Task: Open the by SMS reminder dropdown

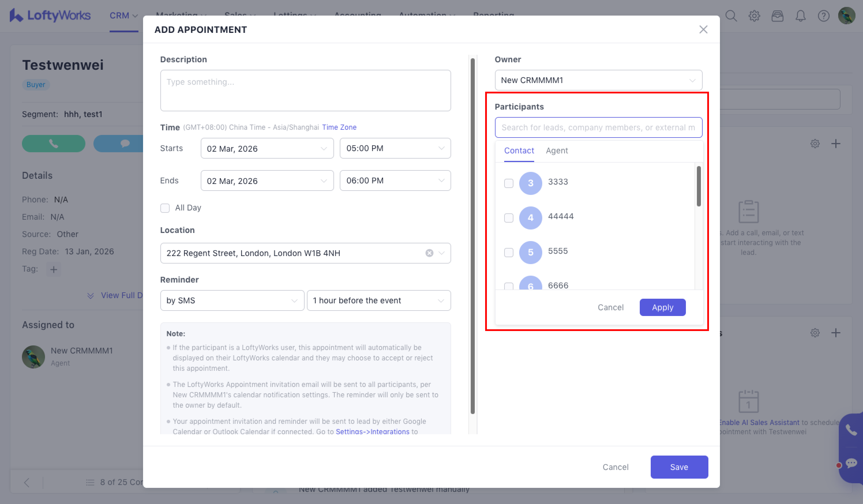Action: point(232,300)
